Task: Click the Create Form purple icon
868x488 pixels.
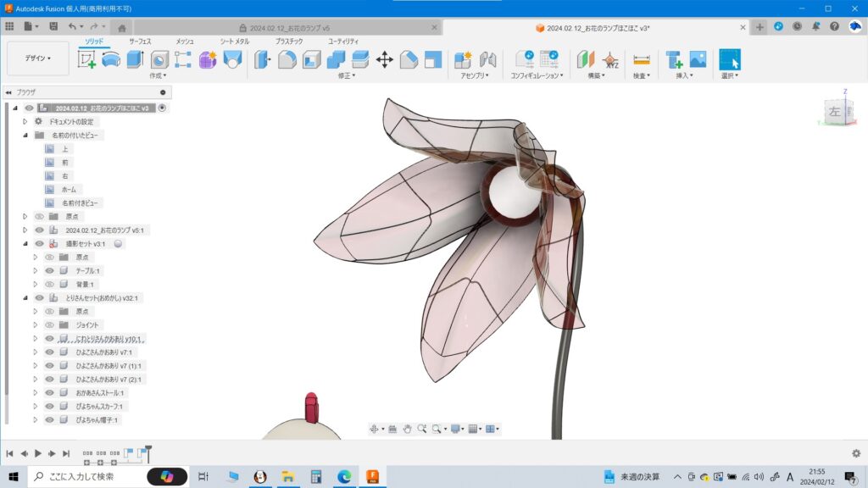Action: [208, 59]
